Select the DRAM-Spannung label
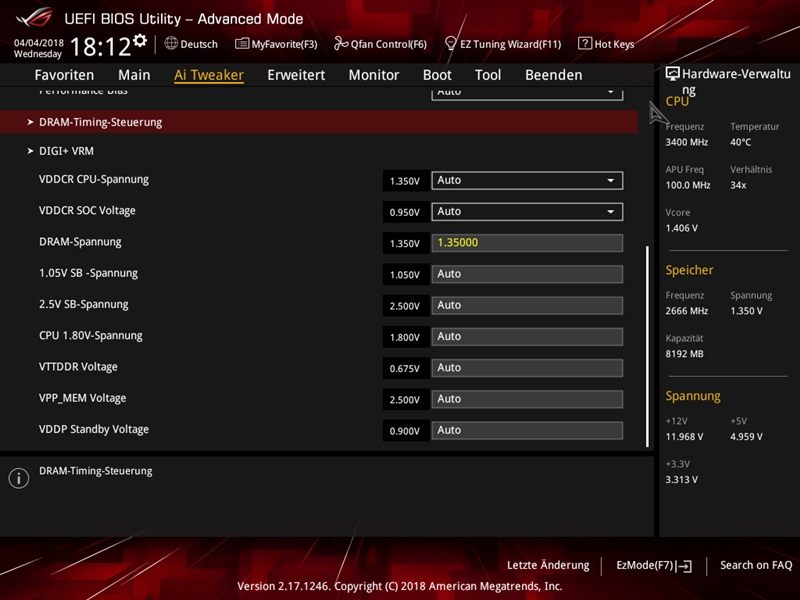The image size is (800, 600). [x=80, y=242]
